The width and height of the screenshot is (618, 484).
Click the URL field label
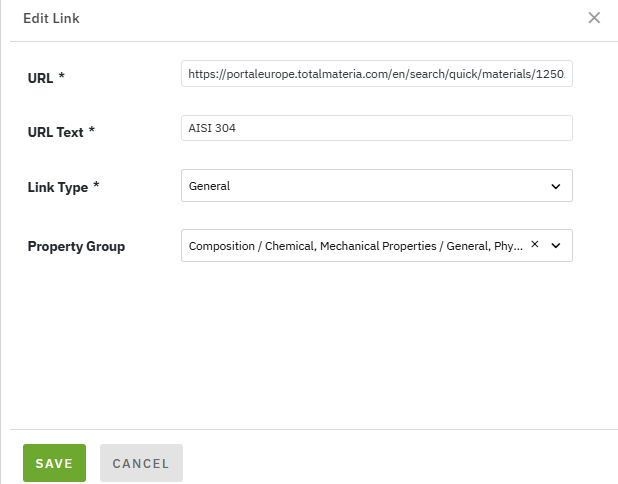tap(39, 77)
